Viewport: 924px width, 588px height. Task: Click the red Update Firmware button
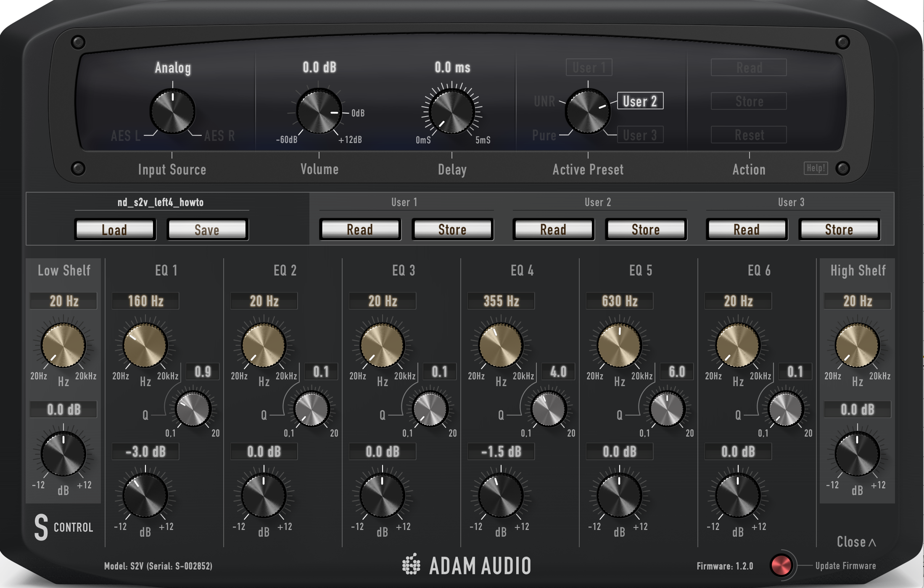[x=781, y=565]
